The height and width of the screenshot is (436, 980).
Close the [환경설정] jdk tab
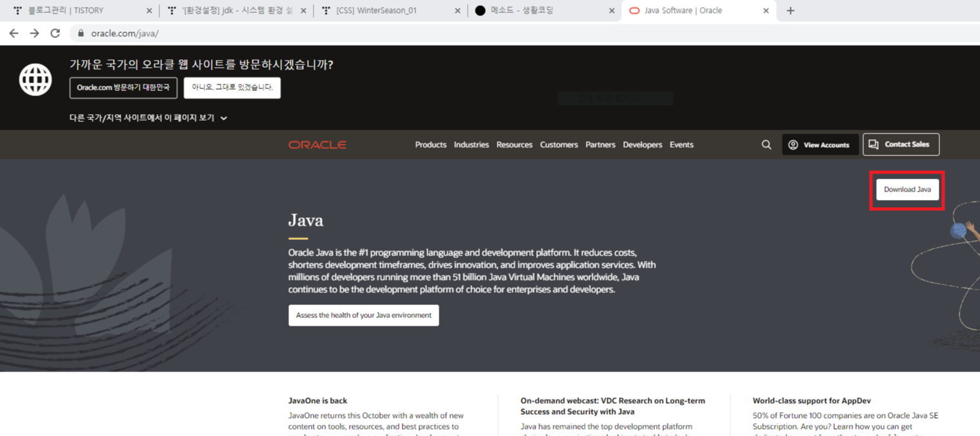tap(303, 11)
